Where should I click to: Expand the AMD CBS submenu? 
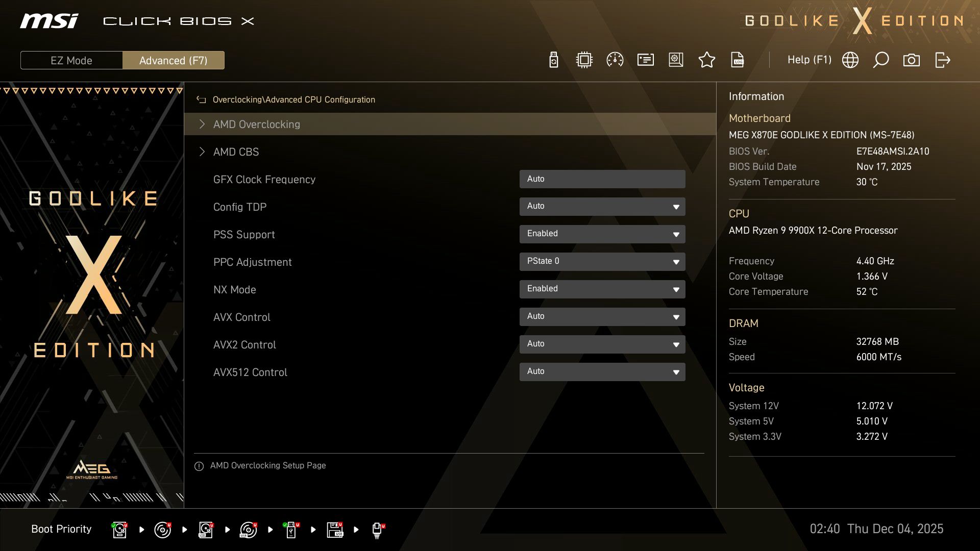tap(236, 152)
